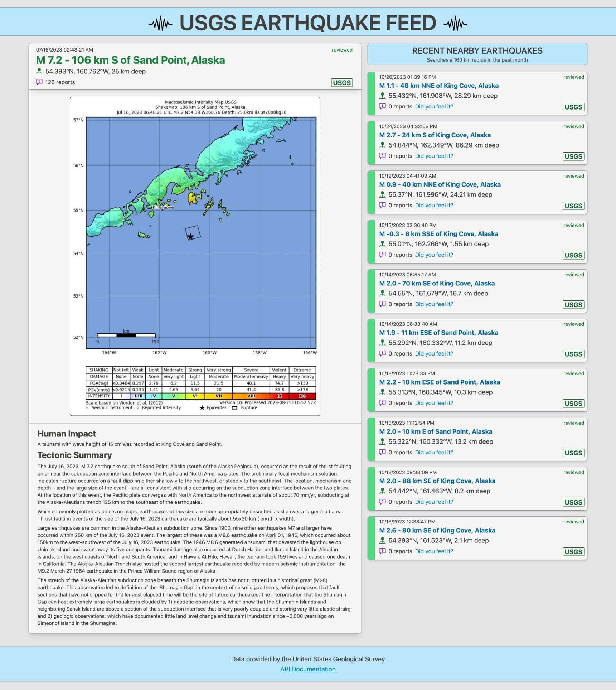The image size is (616, 690).
Task: Click the epicenter star on the ShakeMap
Action: coord(191,236)
